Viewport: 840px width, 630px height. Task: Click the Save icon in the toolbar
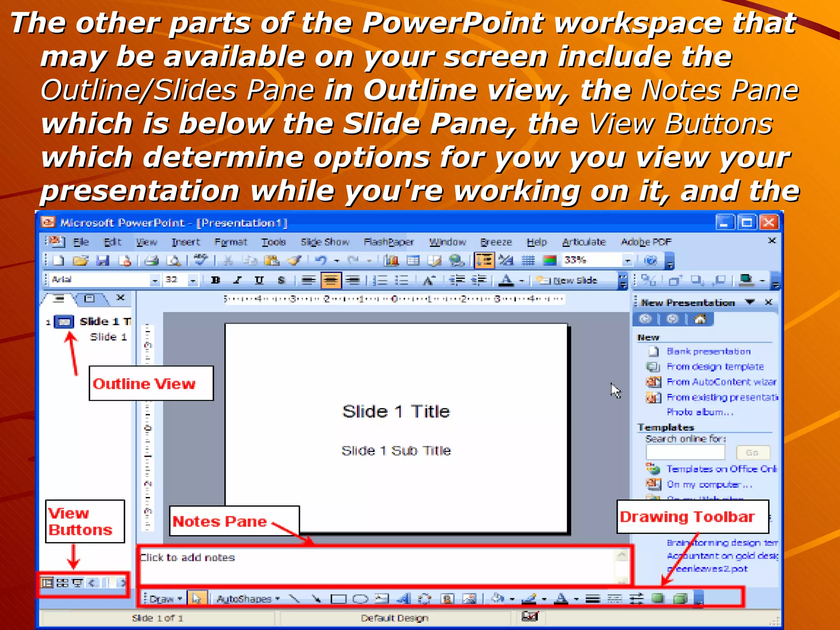click(103, 260)
